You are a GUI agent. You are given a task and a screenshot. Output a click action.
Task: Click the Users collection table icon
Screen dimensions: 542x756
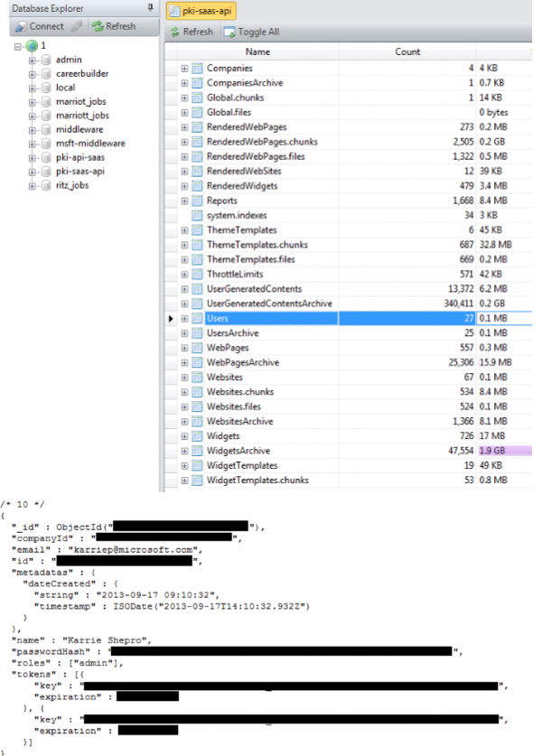click(x=197, y=318)
